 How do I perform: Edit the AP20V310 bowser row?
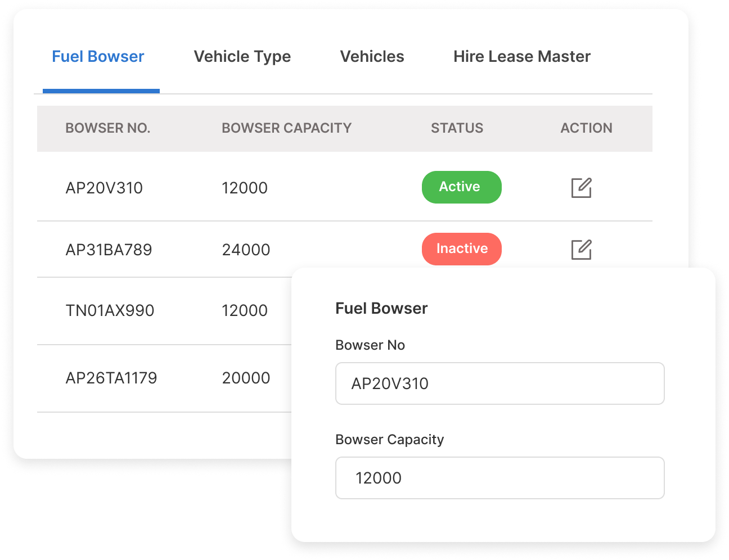[581, 188]
